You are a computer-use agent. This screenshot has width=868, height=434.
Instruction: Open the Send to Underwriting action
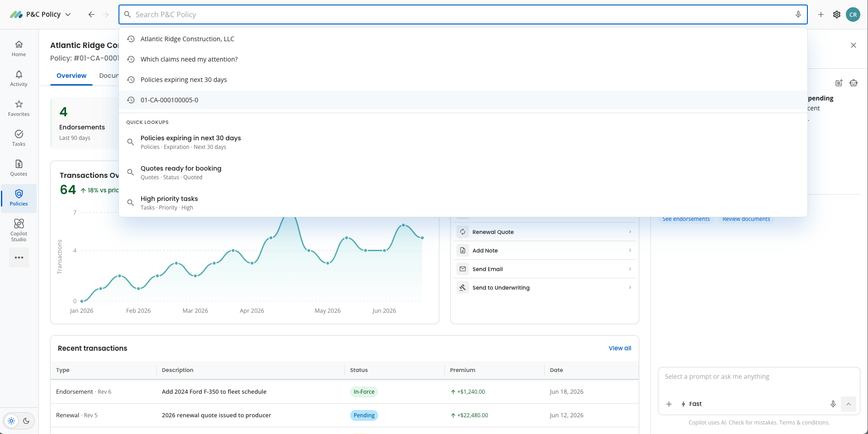(x=545, y=287)
